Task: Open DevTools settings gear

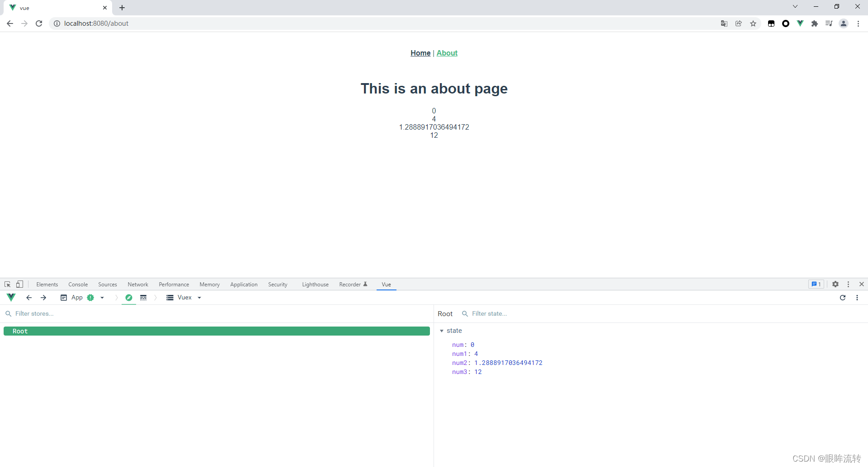Action: click(x=835, y=284)
